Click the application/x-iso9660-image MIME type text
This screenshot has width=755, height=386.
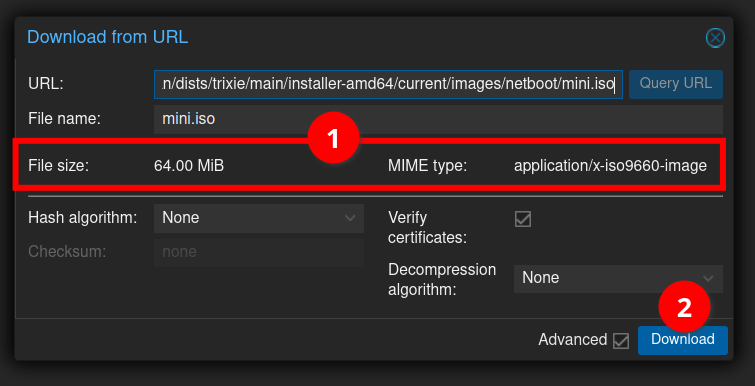611,166
